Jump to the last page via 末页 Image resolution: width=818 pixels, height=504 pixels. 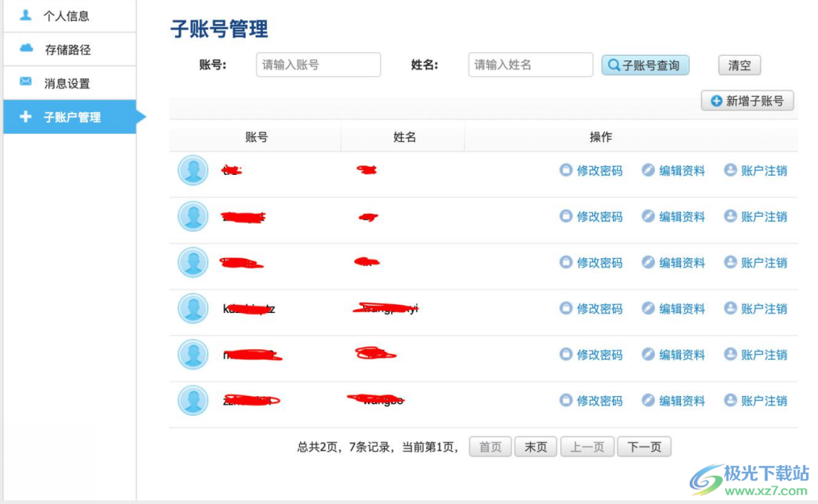(536, 447)
